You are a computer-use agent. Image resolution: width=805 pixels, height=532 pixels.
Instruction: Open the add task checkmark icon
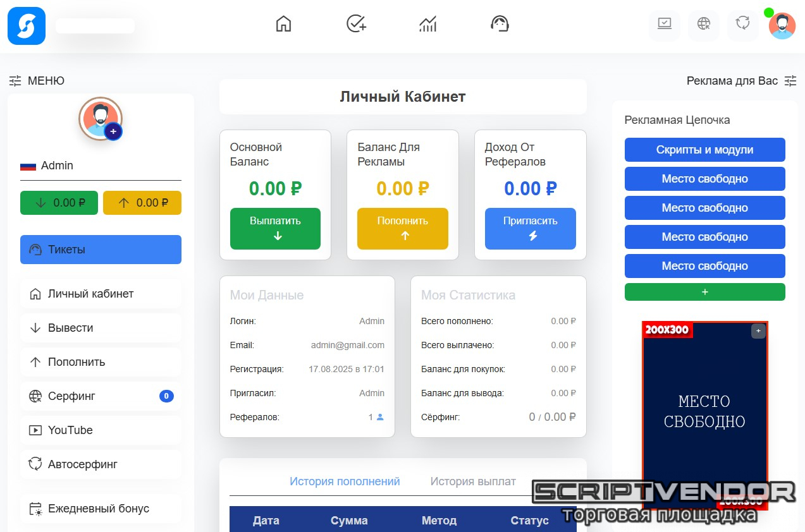pos(357,24)
